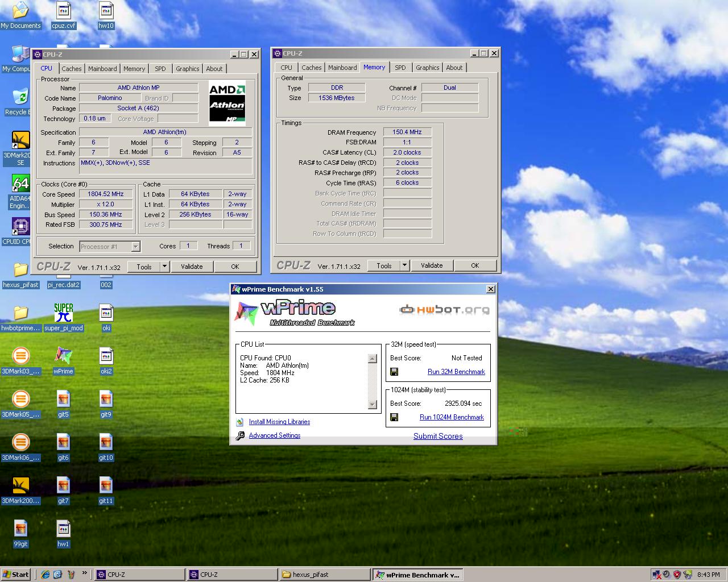This screenshot has height=582, width=728.
Task: Click hwbot.org logo in wPrime
Action: click(x=444, y=310)
